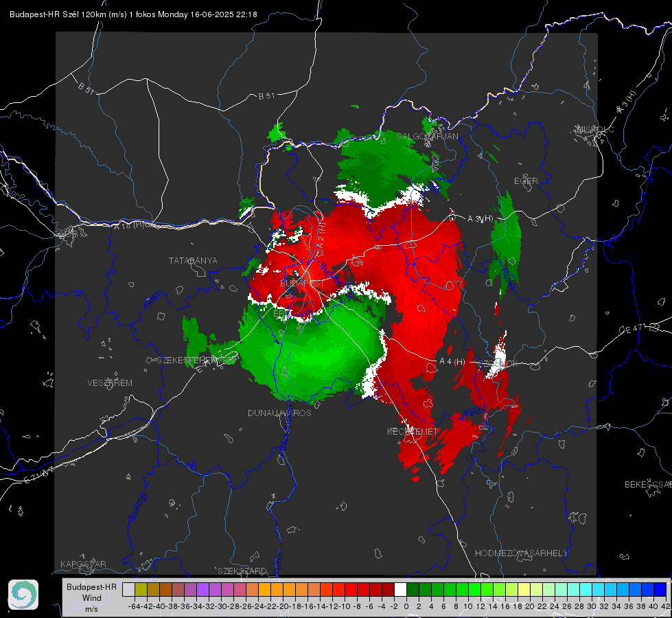Click the Budapest-HR Wind m/s legend label

click(92, 597)
